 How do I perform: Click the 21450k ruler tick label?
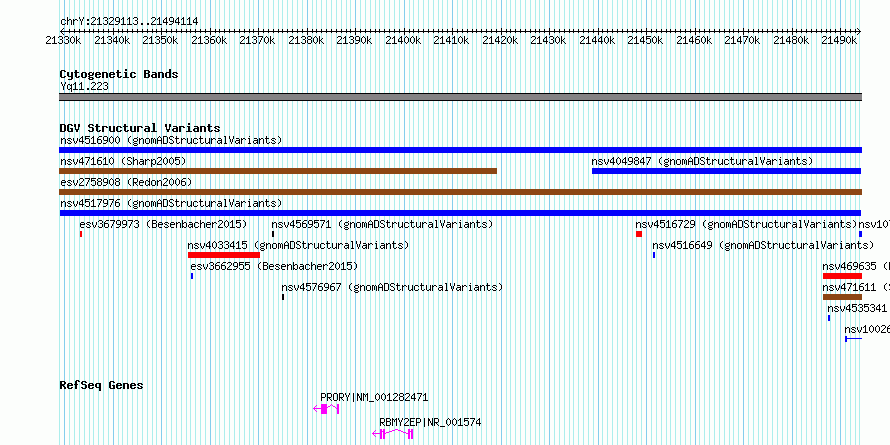coord(645,40)
